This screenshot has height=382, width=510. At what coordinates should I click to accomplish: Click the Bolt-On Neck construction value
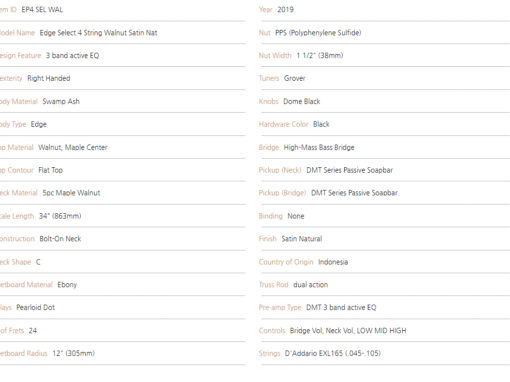click(x=60, y=239)
